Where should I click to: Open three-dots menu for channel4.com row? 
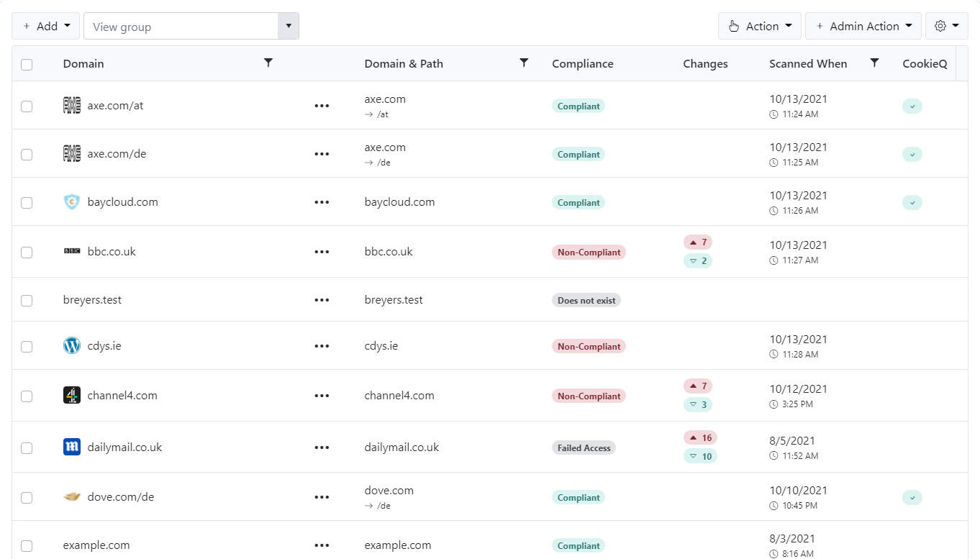(322, 396)
